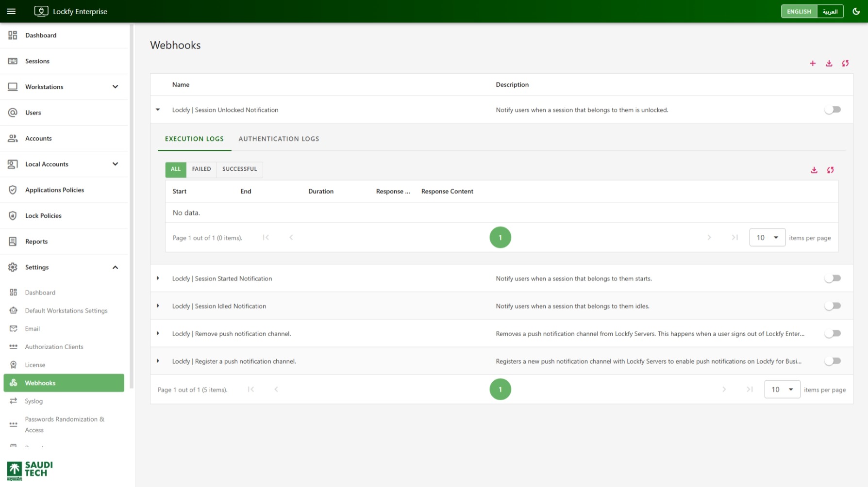
Task: Open the Users page
Action: coord(65,113)
